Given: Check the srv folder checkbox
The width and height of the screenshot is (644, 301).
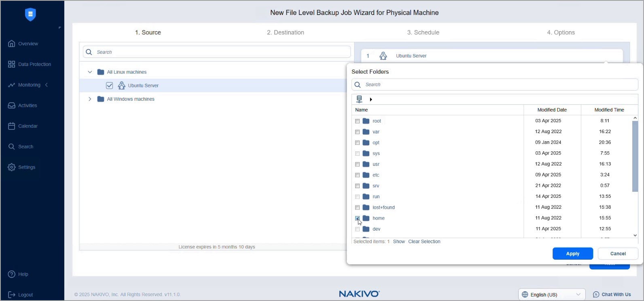Looking at the screenshot, I should pos(357,186).
